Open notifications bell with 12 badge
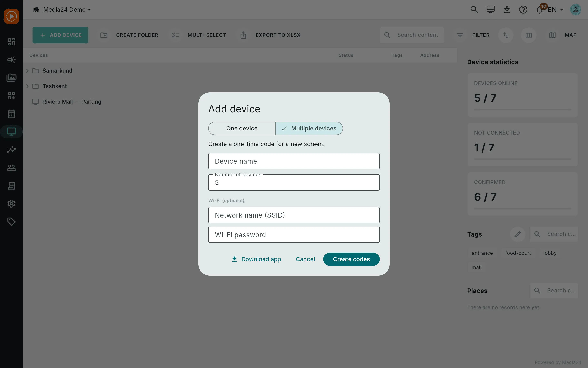The height and width of the screenshot is (368, 588). click(540, 10)
